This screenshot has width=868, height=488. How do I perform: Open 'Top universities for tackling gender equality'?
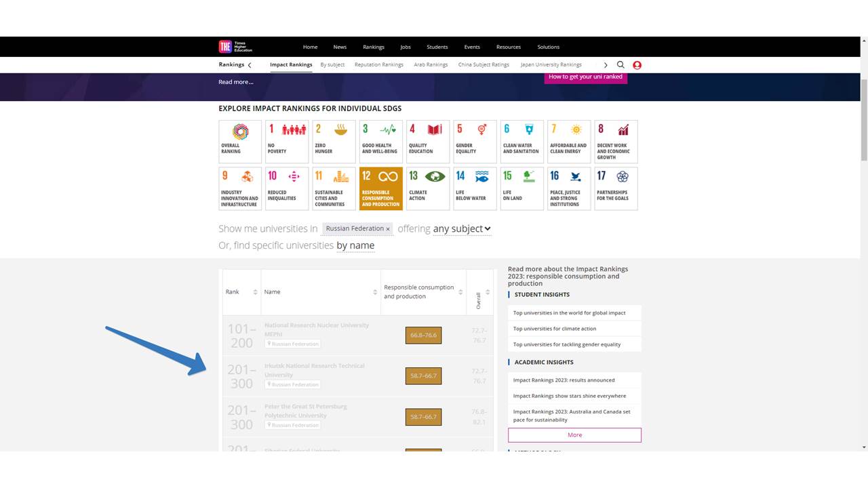567,344
